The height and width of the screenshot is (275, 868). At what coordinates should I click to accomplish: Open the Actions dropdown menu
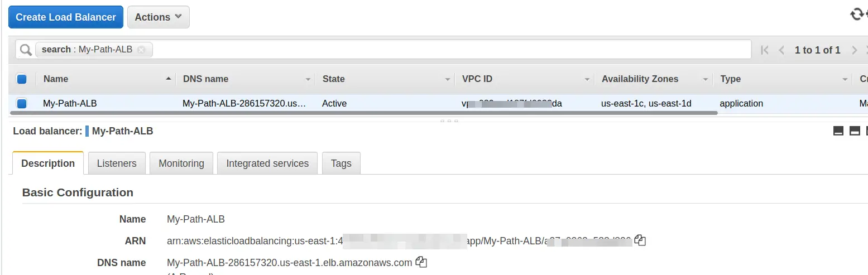159,17
